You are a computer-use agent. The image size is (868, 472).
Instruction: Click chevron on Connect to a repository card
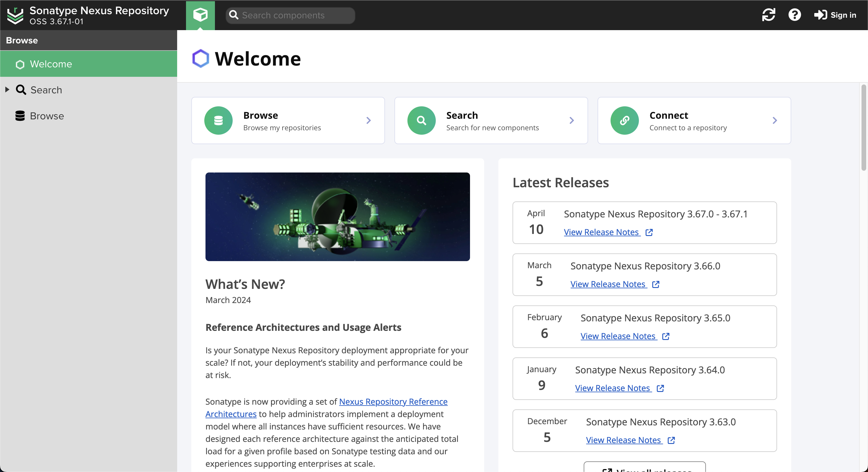pyautogui.click(x=775, y=120)
